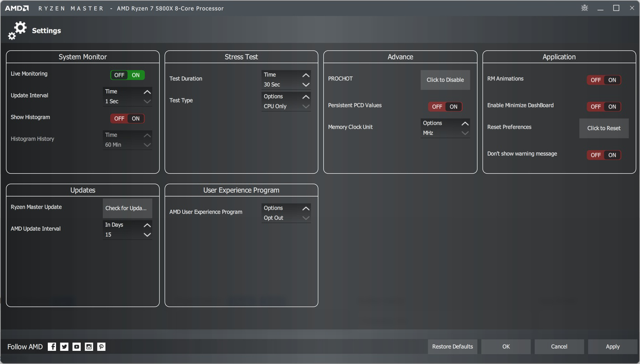Increase Update Interval with up arrow

[147, 92]
